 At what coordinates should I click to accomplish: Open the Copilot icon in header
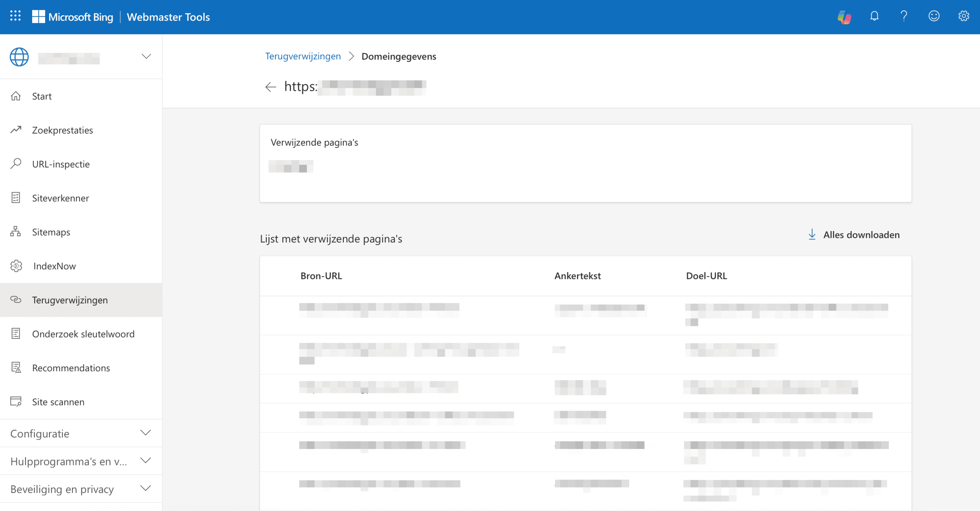pos(844,17)
